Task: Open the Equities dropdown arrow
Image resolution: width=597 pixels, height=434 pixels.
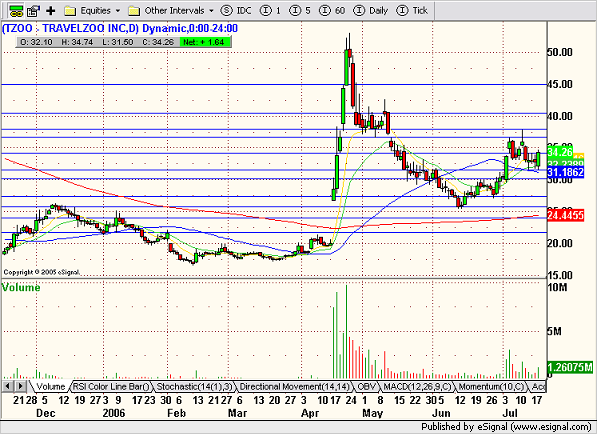Action: pos(118,11)
